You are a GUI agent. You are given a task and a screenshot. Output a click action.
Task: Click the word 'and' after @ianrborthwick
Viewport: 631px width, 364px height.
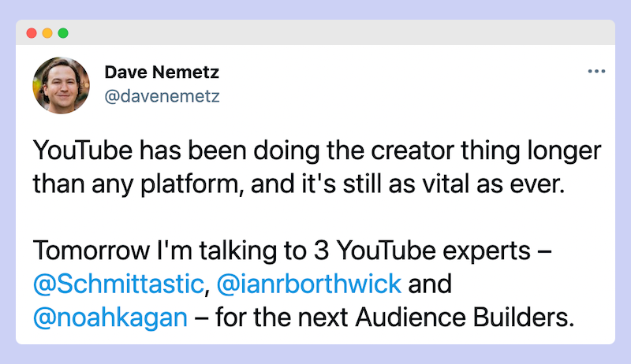tap(430, 284)
